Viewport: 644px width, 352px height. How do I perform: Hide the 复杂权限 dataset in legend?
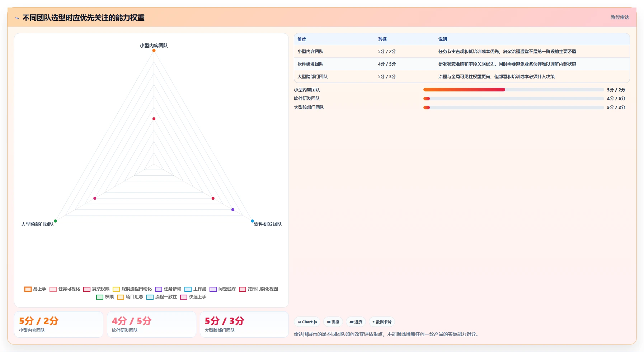tap(96, 289)
